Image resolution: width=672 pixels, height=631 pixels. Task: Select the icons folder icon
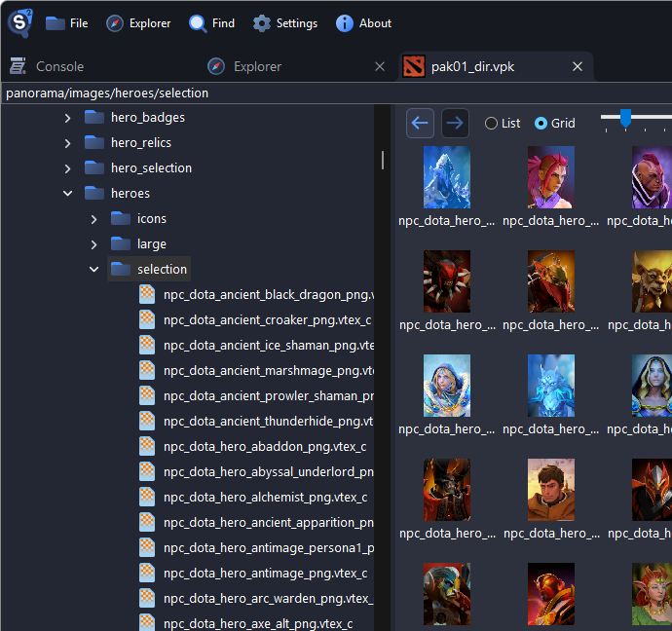coord(121,218)
